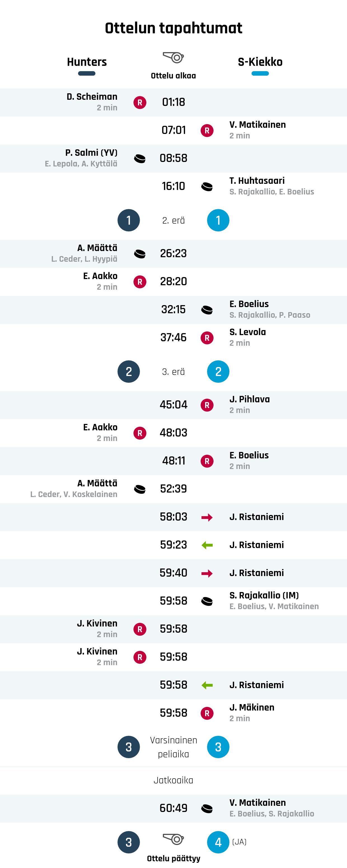Screen dimensions: 347x868
Task: Click the penalty icon at 01:18
Action: coord(140,102)
